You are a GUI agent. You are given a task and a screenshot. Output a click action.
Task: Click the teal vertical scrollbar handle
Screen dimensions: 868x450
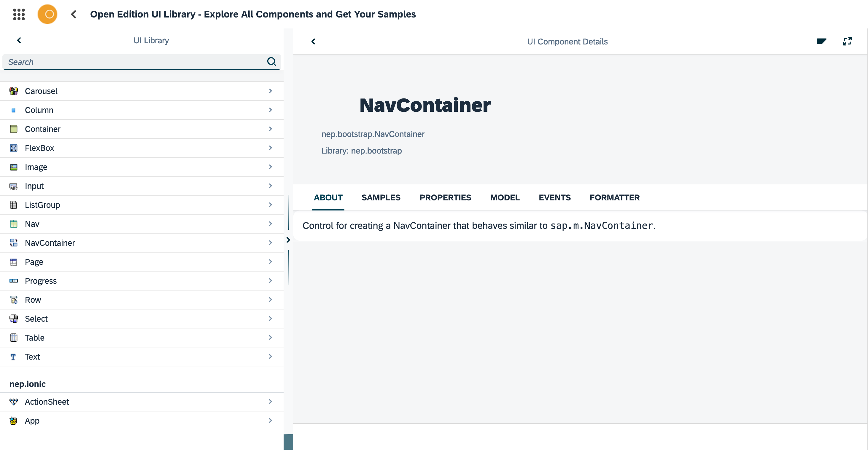288,442
